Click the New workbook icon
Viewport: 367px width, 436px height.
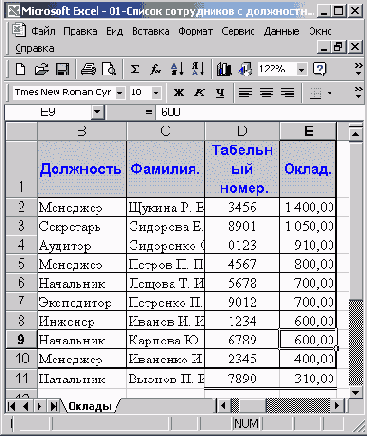coord(21,69)
